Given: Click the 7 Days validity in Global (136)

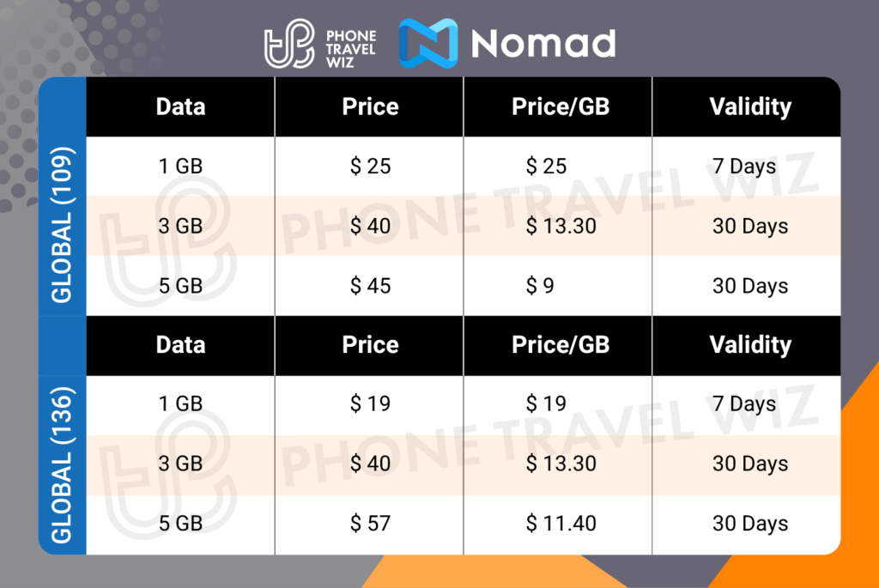Looking at the screenshot, I should [743, 403].
